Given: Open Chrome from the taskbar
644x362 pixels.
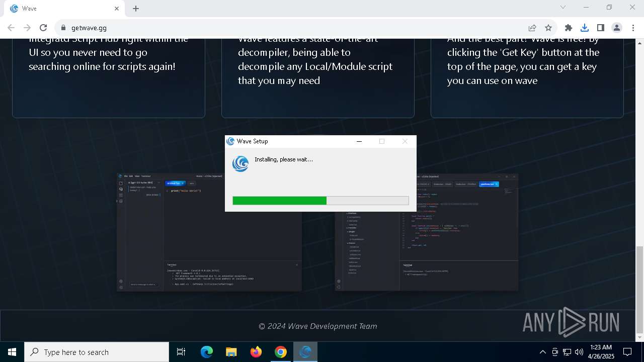Looking at the screenshot, I should point(280,352).
